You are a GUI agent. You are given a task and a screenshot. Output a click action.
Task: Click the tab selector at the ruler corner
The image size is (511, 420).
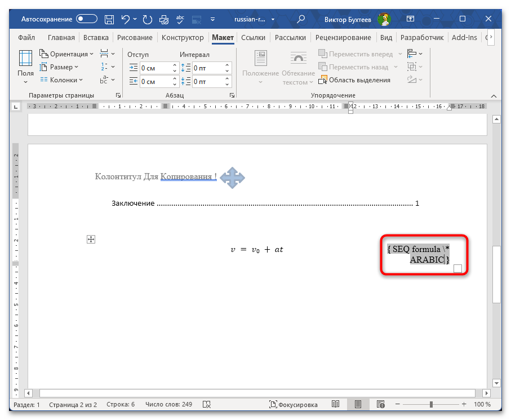16,107
